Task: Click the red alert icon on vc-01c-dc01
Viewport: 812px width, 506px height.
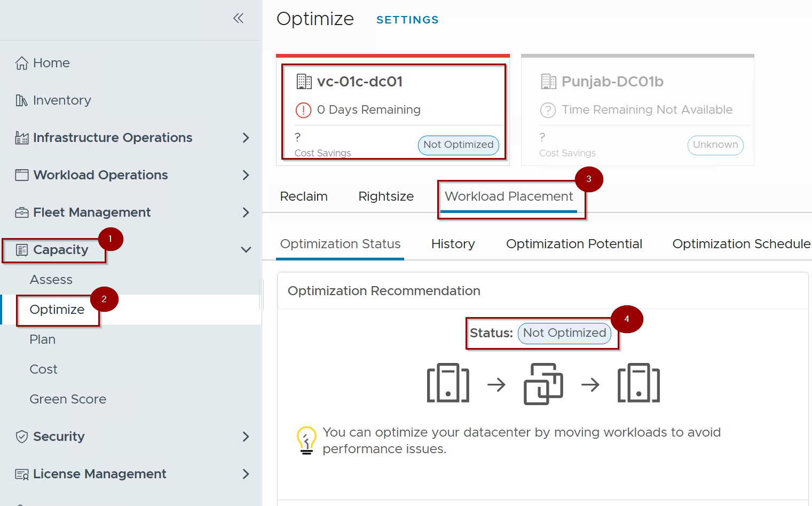Action: (x=303, y=110)
